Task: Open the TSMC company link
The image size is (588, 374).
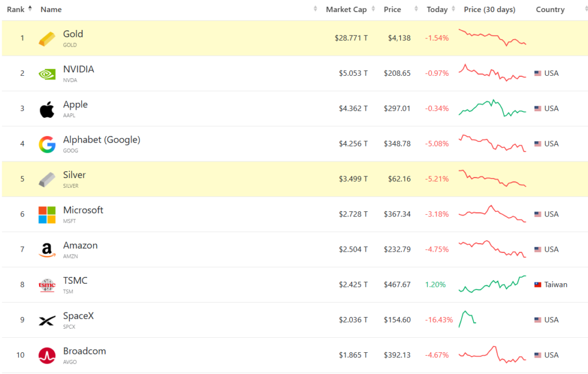Action: click(x=75, y=280)
